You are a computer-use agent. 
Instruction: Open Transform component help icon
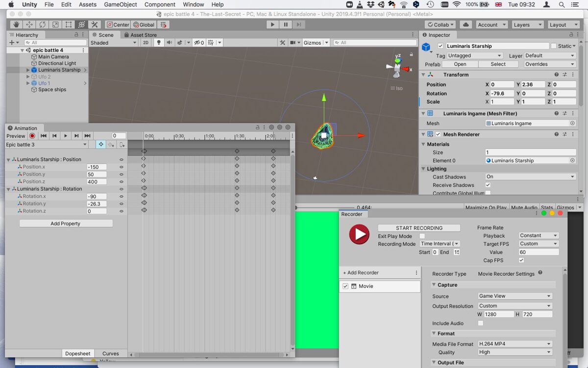pyautogui.click(x=557, y=75)
